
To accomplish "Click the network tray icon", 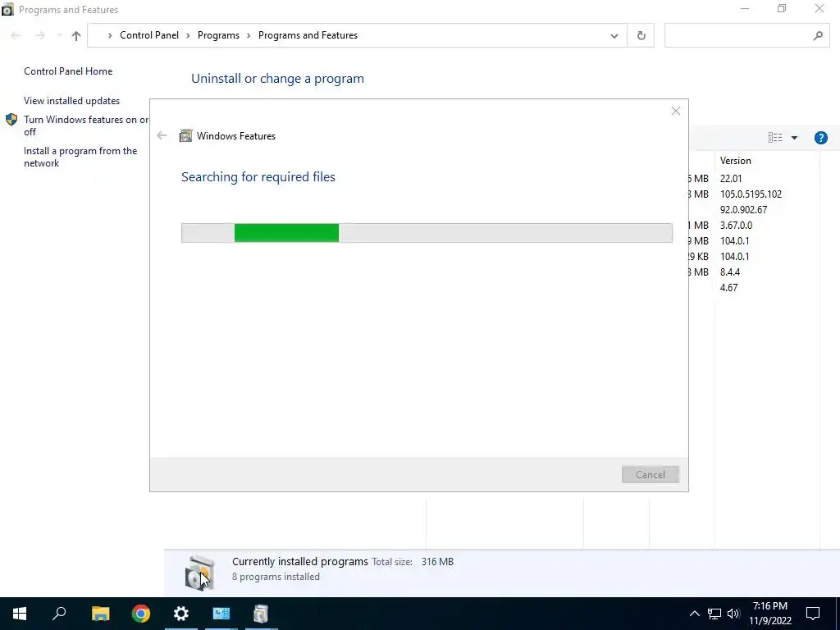I will point(714,614).
